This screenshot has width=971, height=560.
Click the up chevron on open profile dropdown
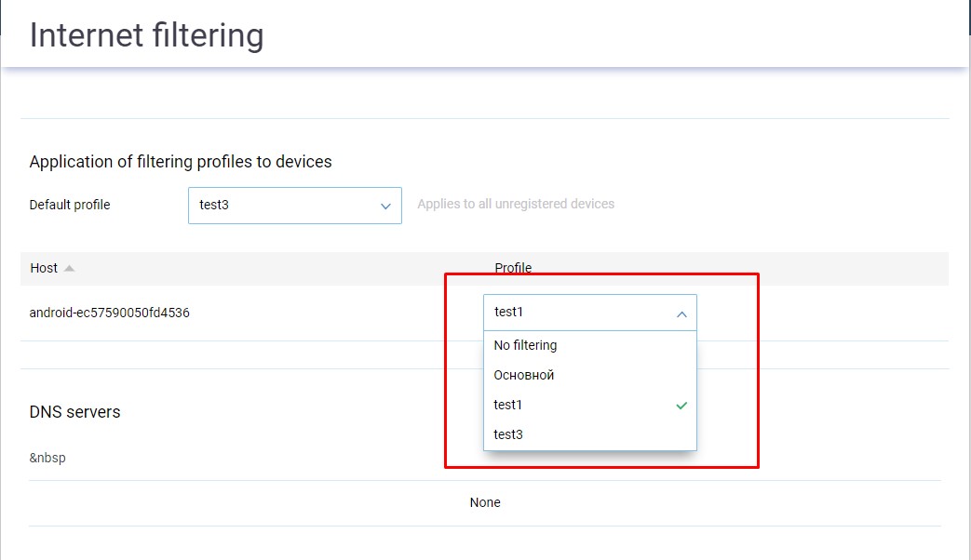pos(681,314)
